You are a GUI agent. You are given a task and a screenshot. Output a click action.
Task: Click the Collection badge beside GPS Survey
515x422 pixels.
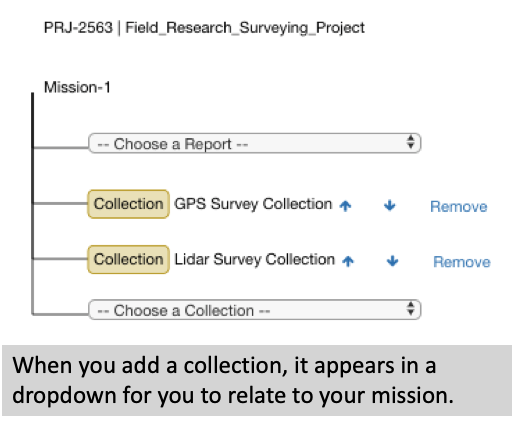pos(128,204)
